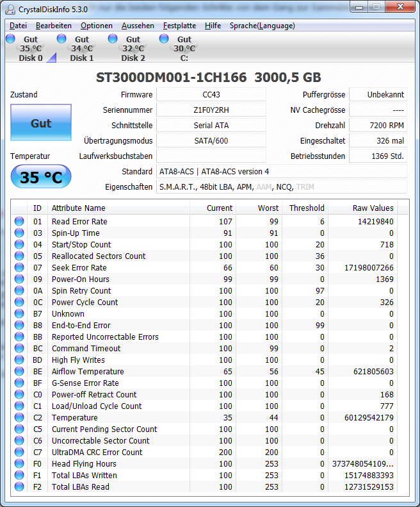Click status orb for Spin Retry Count
The image size is (420, 507).
point(19,290)
